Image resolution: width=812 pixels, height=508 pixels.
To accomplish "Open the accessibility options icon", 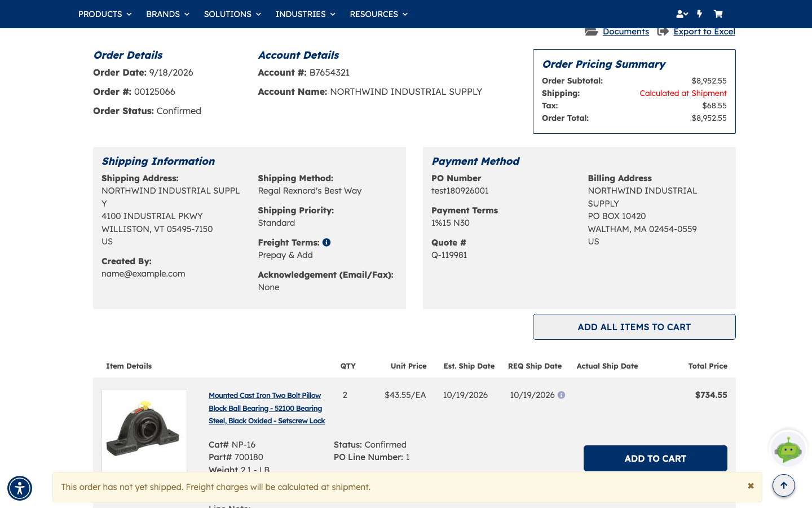I will coord(20,488).
